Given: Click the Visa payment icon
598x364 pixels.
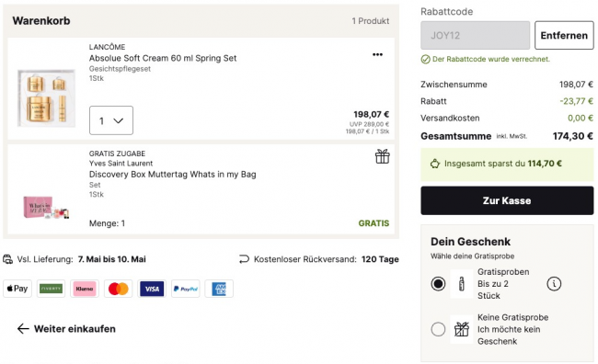Looking at the screenshot, I should coord(152,289).
